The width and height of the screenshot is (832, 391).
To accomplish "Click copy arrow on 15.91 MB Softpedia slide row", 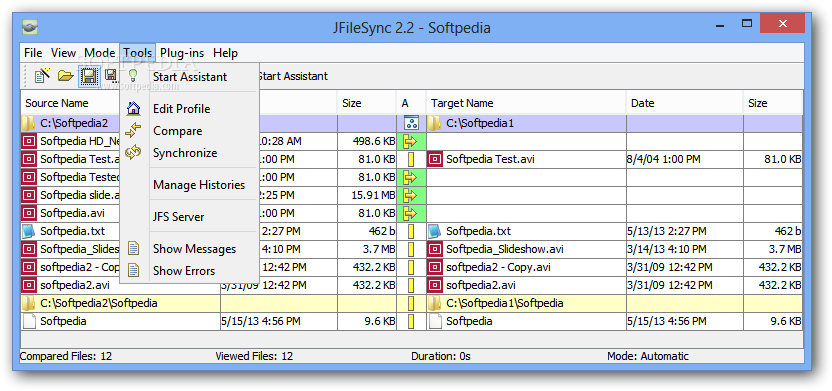I will pyautogui.click(x=411, y=196).
